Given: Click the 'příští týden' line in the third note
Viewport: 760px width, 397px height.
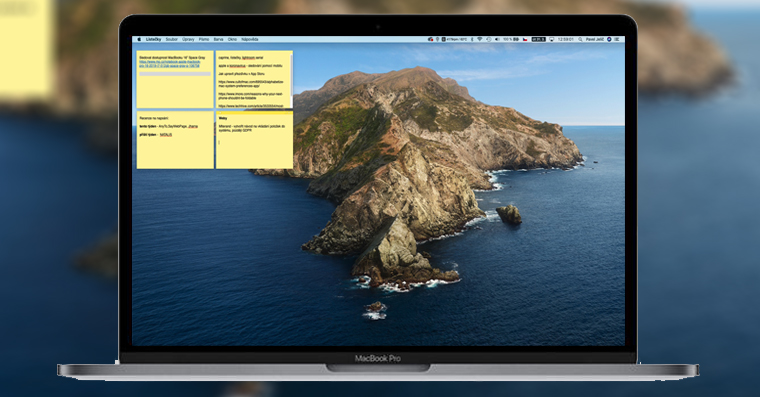Looking at the screenshot, I should coord(156,135).
